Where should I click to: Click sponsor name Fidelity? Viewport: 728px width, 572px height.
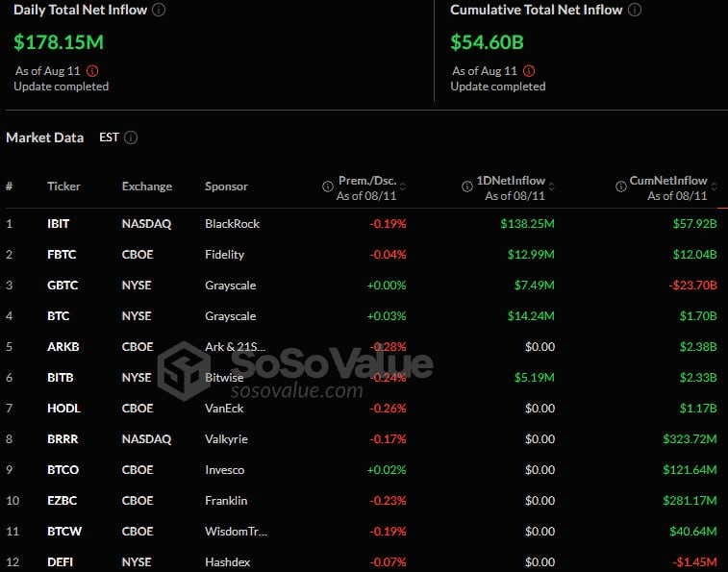(x=224, y=255)
